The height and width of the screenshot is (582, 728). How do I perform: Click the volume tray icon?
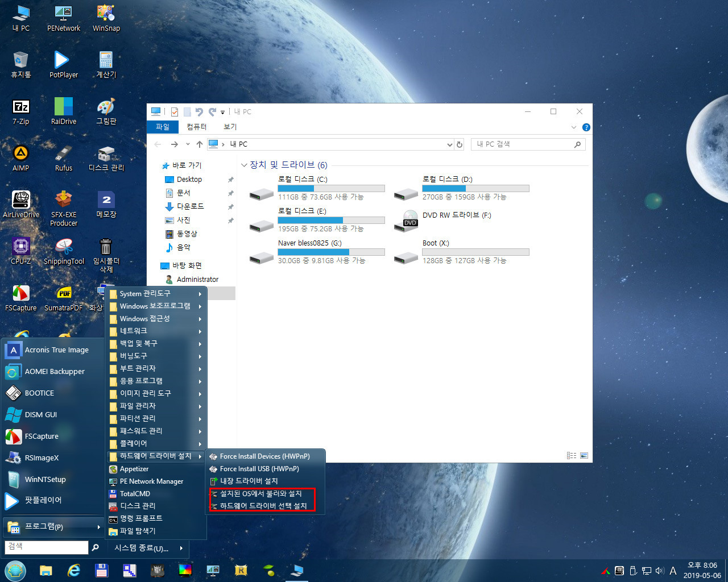point(660,571)
